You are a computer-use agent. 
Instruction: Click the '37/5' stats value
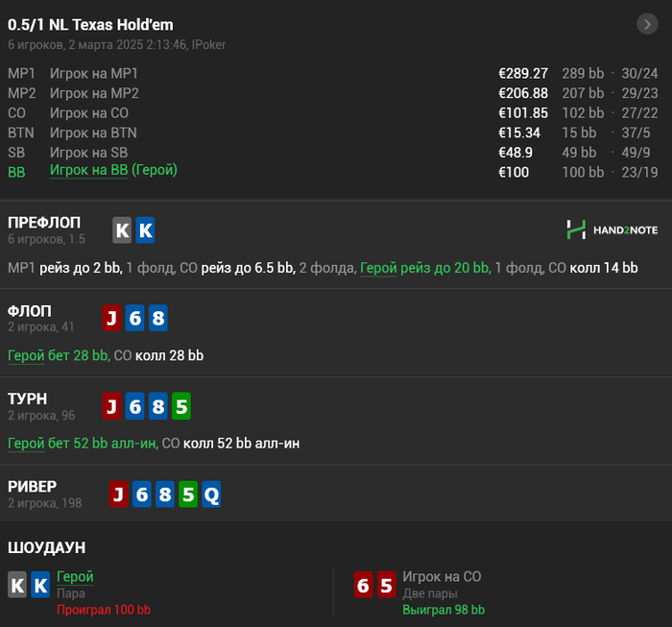pyautogui.click(x=636, y=133)
